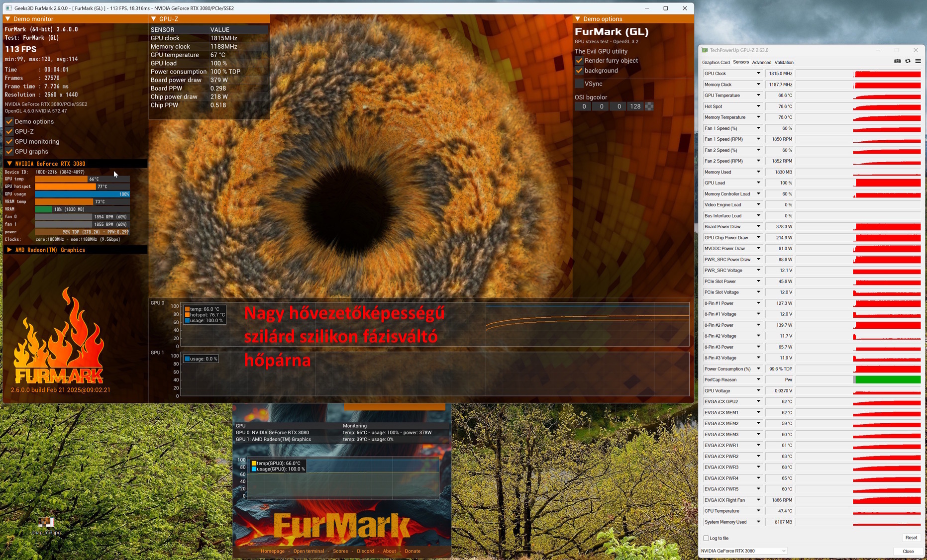Click the checkered color picker beside OSI bgcolor
This screenshot has width=927, height=560.
coord(649,106)
